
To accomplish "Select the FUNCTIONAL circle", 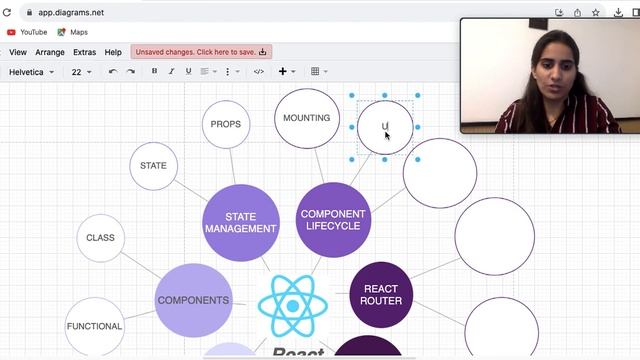I will coord(94,327).
